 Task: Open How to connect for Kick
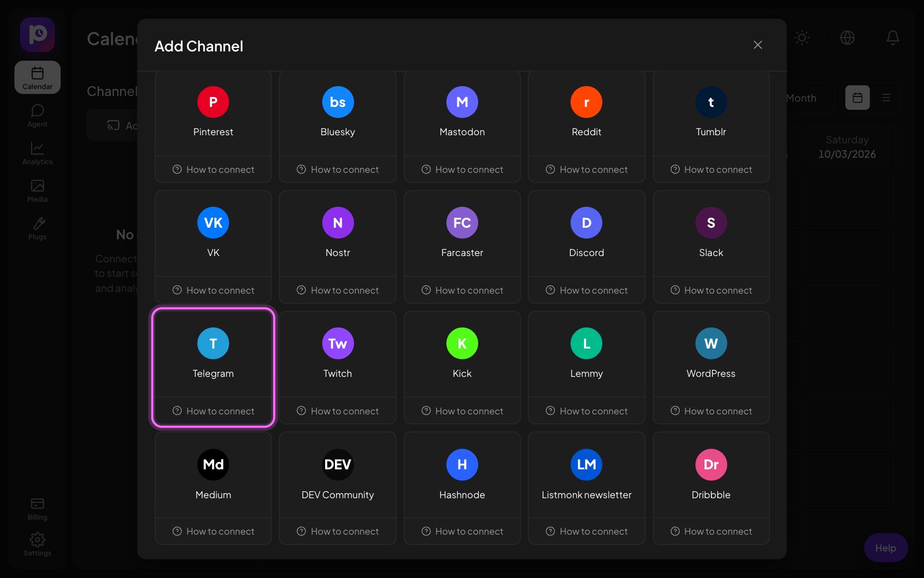point(462,411)
